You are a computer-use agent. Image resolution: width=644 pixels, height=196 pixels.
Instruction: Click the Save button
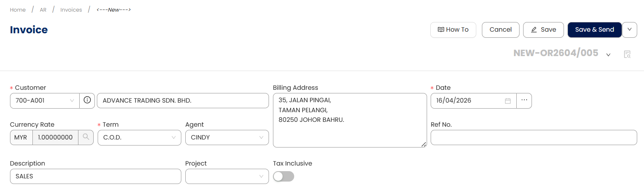(543, 30)
